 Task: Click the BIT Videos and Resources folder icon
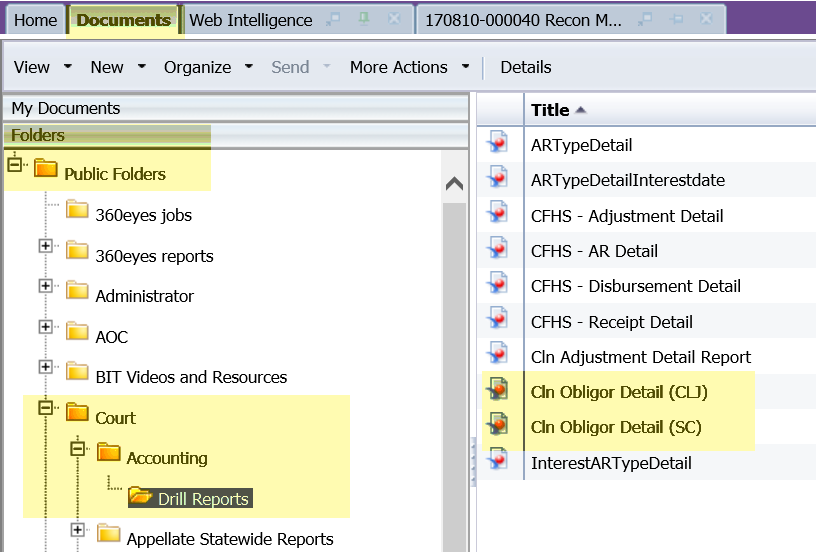78,371
